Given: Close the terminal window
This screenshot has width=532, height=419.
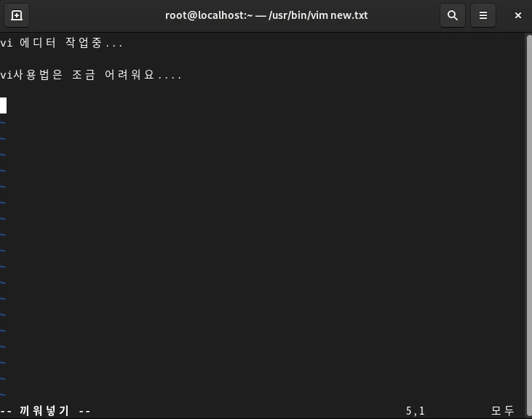Looking at the screenshot, I should point(517,15).
